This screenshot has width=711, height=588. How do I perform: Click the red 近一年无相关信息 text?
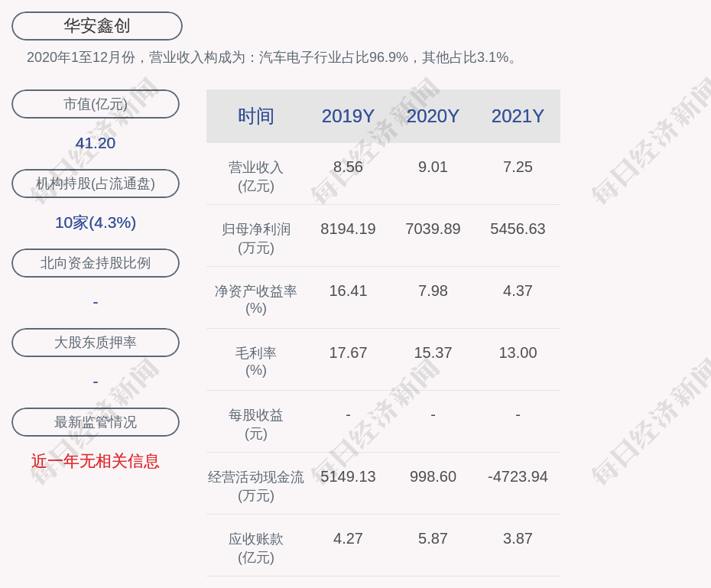point(96,461)
